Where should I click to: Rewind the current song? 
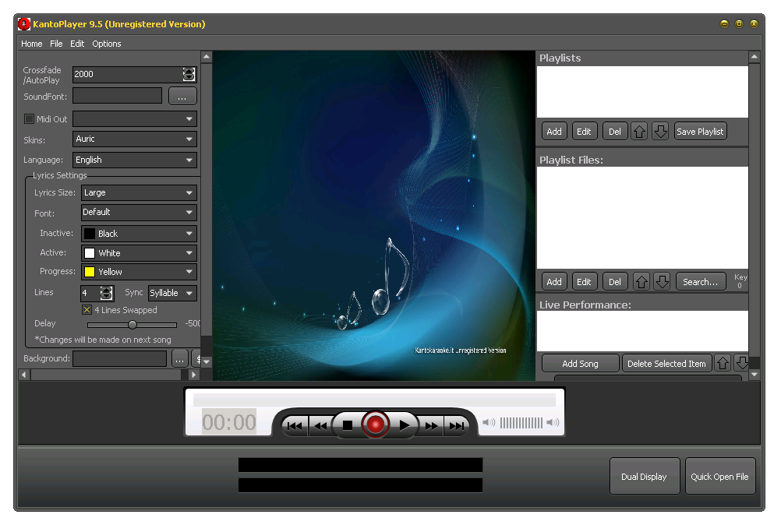tap(321, 425)
